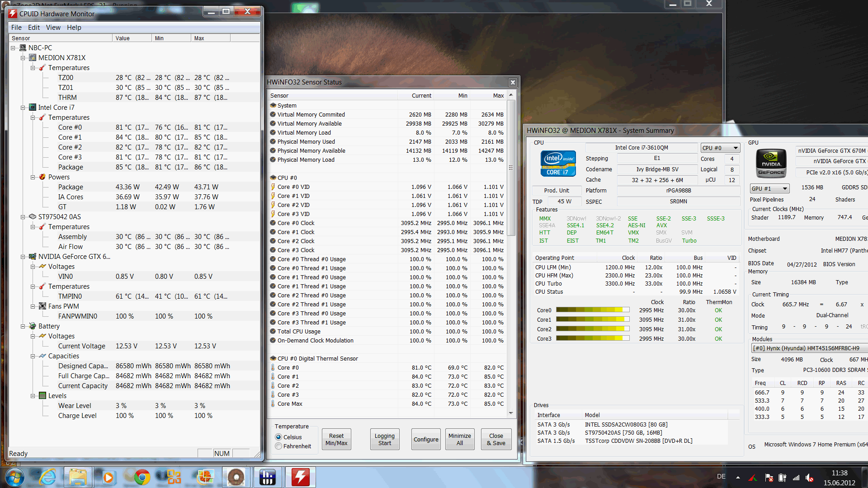868x488 pixels.
Task: Click the Reset Min/Max button
Action: click(x=336, y=439)
